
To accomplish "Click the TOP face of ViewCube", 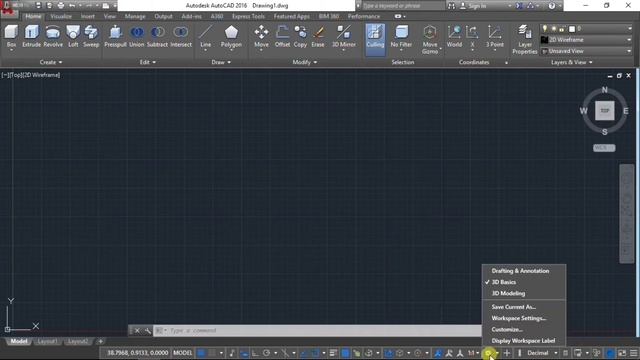I will pos(604,111).
